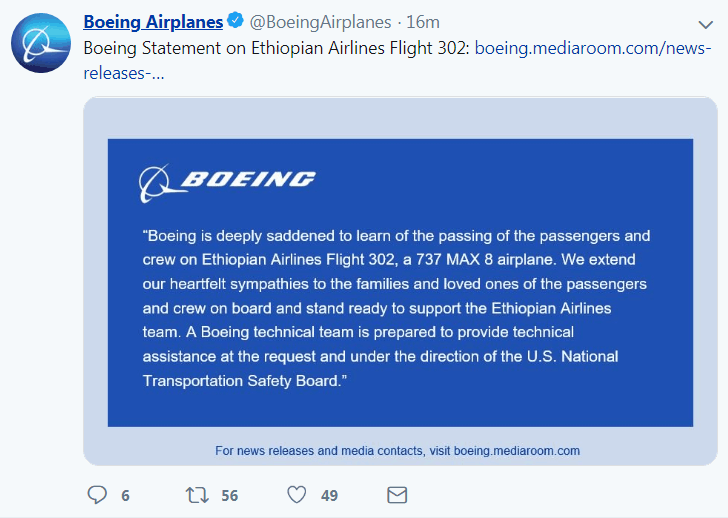Retweet the Boeing statement tweet
Viewport: 728px width, 518px height.
(x=197, y=495)
